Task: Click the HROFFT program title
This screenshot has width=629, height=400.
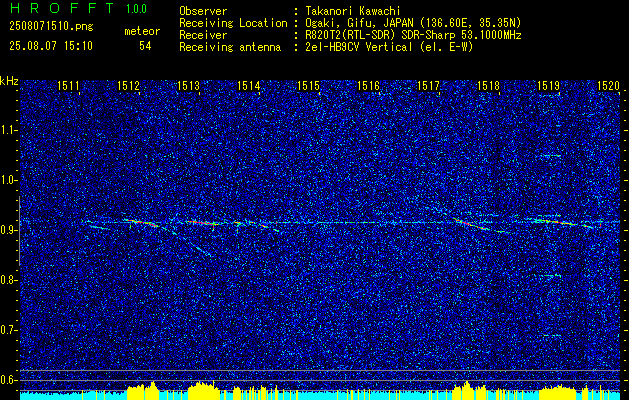Action: pos(62,8)
